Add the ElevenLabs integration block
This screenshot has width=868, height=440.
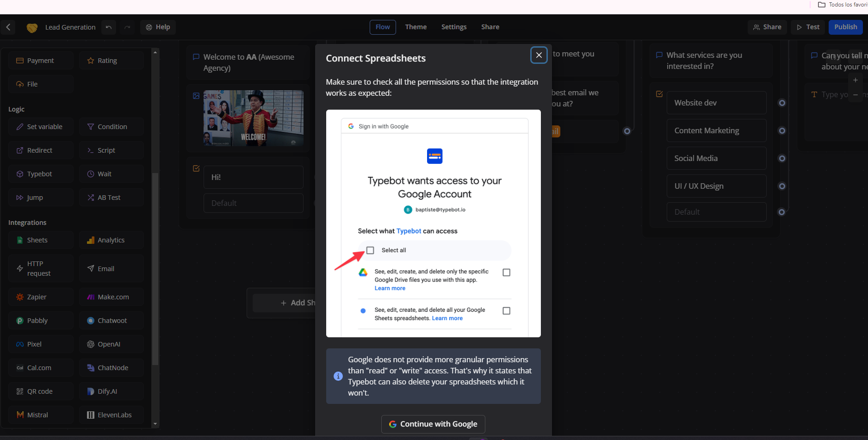pyautogui.click(x=111, y=415)
